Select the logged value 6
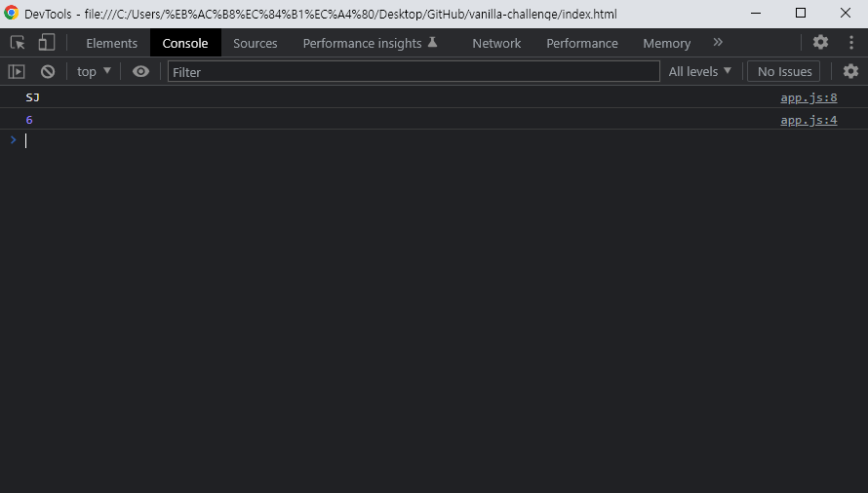868x493 pixels. pos(29,120)
